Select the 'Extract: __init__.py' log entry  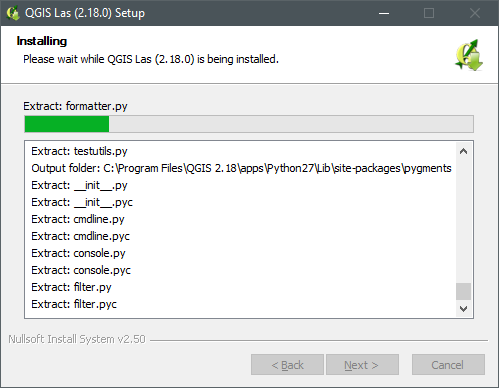[x=79, y=185]
